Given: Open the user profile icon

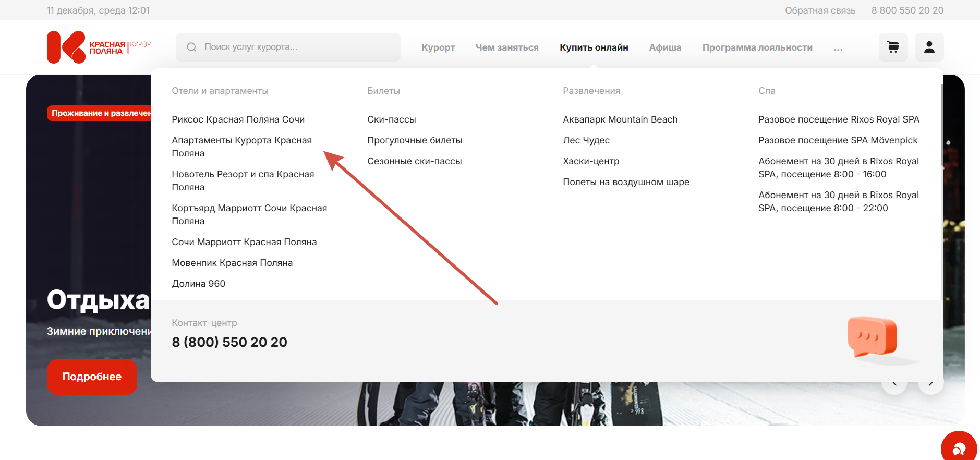Looking at the screenshot, I should click(929, 47).
